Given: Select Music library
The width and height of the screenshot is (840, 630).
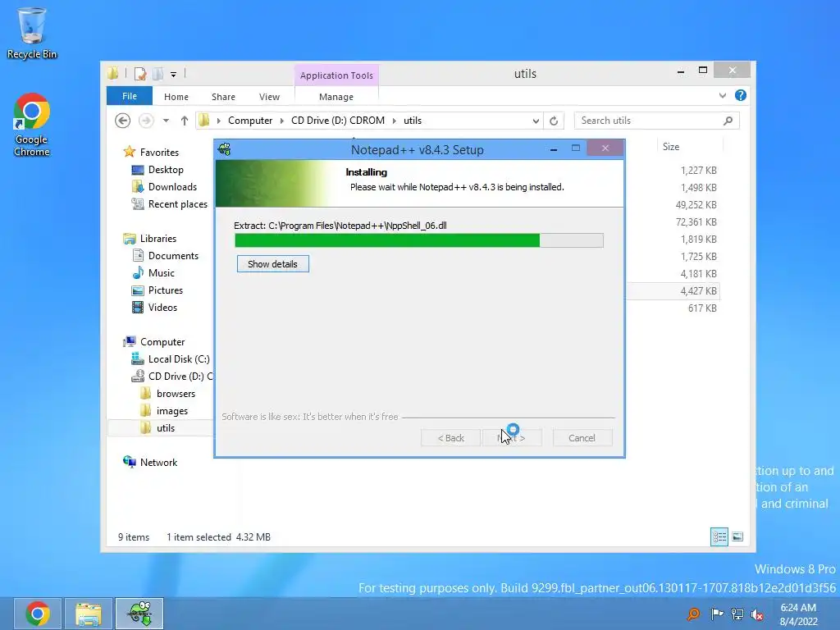Looking at the screenshot, I should pos(162,273).
